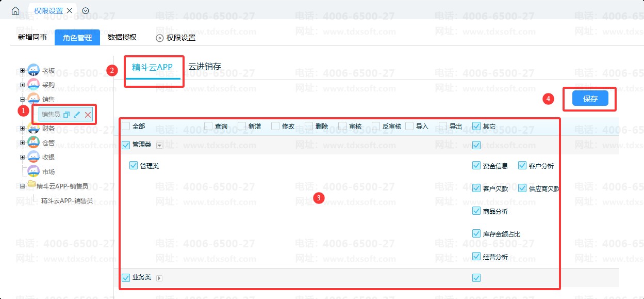Open the tab list dropdown circle icon

click(86, 11)
